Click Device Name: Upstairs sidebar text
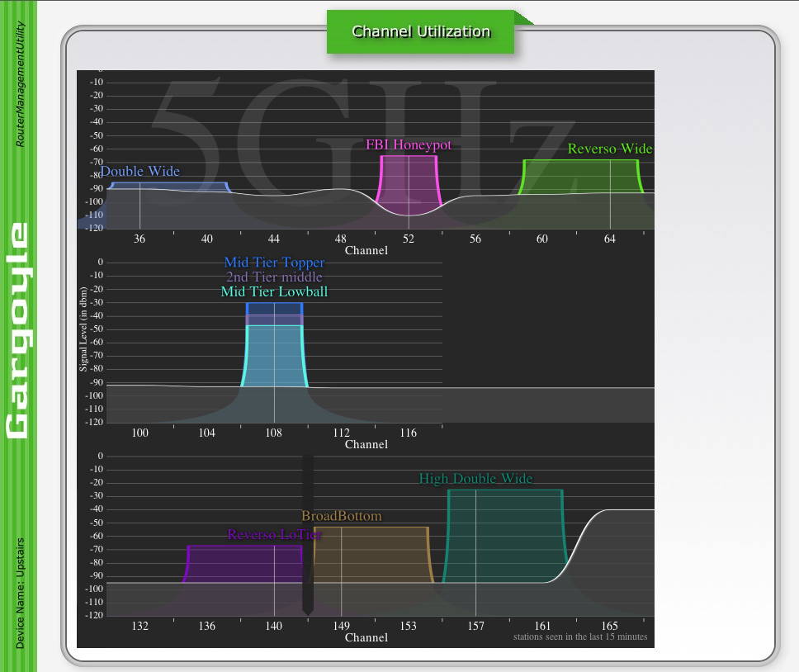Screen dimensions: 799x672 pos(20,594)
